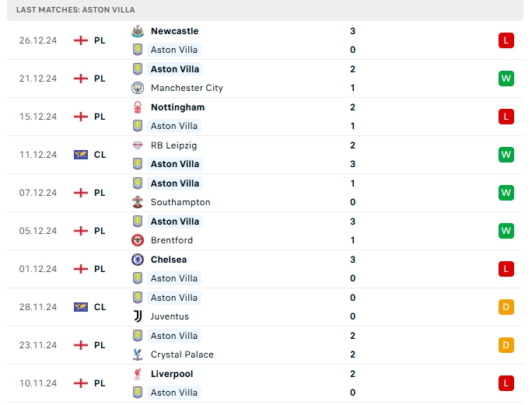Select the Last Matches: Aston Villa header
532x405 pixels.
coord(75,9)
